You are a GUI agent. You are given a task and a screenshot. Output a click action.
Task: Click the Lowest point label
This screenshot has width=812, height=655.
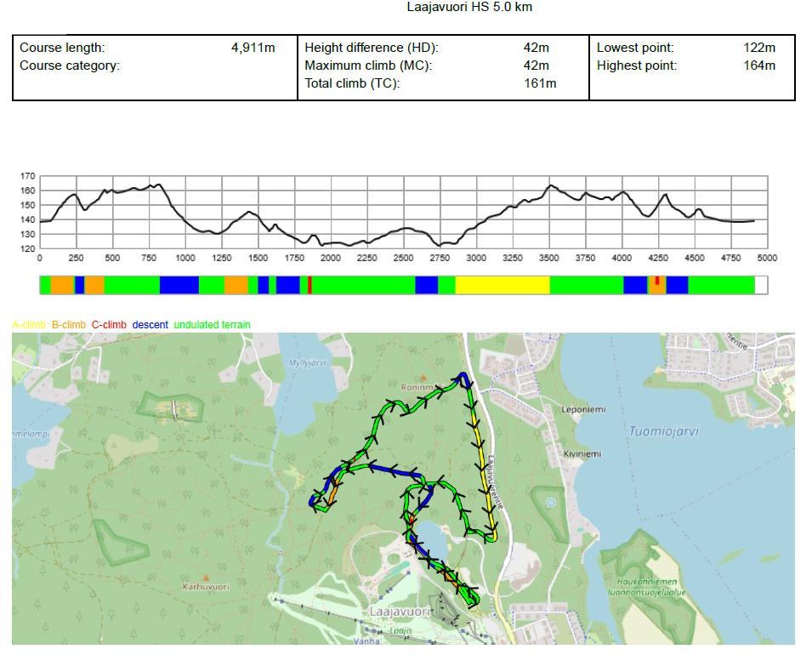coord(635,48)
